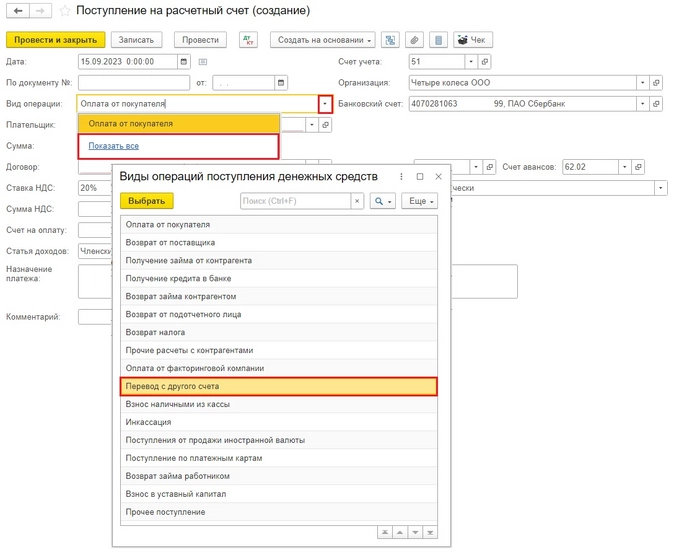Click Провести и закрыть button
Viewport: 674px width, 555px height.
pos(56,40)
